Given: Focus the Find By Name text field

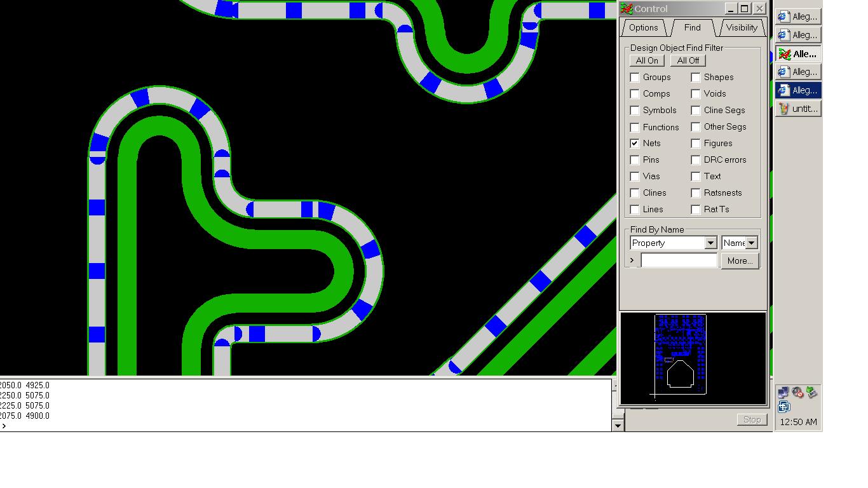Looking at the screenshot, I should click(x=679, y=261).
